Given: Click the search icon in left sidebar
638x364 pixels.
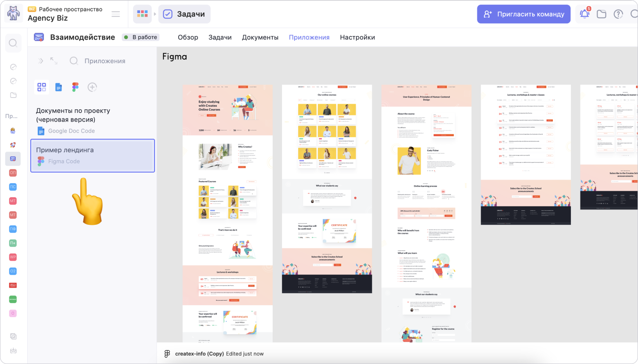Looking at the screenshot, I should (13, 43).
